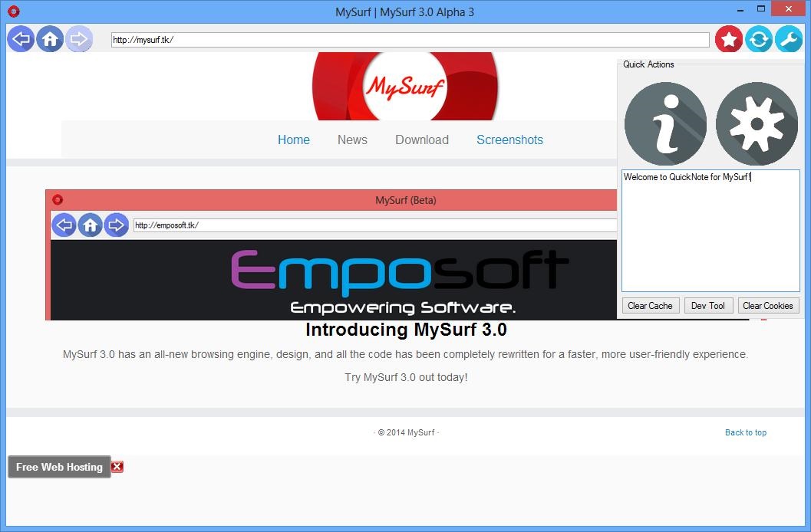The width and height of the screenshot is (811, 532).
Task: Click the Quick Actions info icon
Action: pyautogui.click(x=665, y=123)
